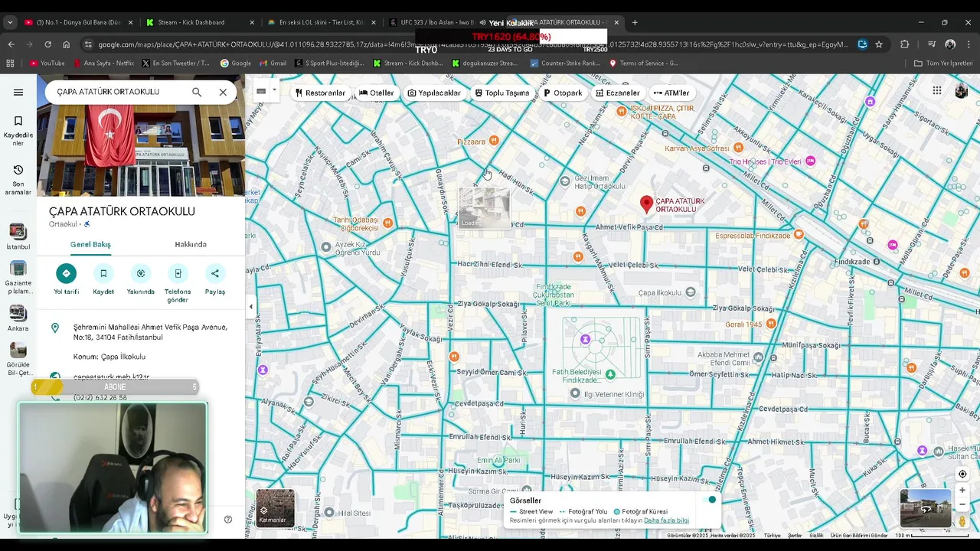Open Tüm Yer İşaretleri folder
Image resolution: width=980 pixels, height=551 pixels.
pyautogui.click(x=942, y=64)
